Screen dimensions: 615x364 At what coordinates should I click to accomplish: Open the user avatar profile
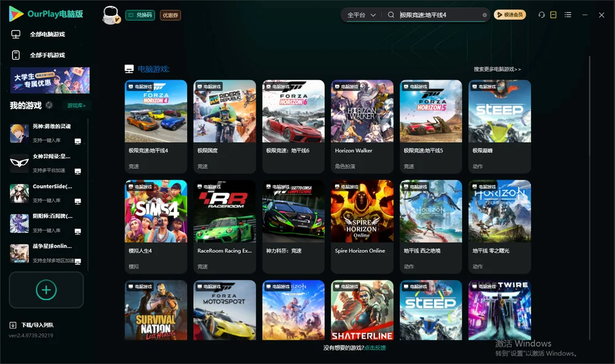pos(111,15)
